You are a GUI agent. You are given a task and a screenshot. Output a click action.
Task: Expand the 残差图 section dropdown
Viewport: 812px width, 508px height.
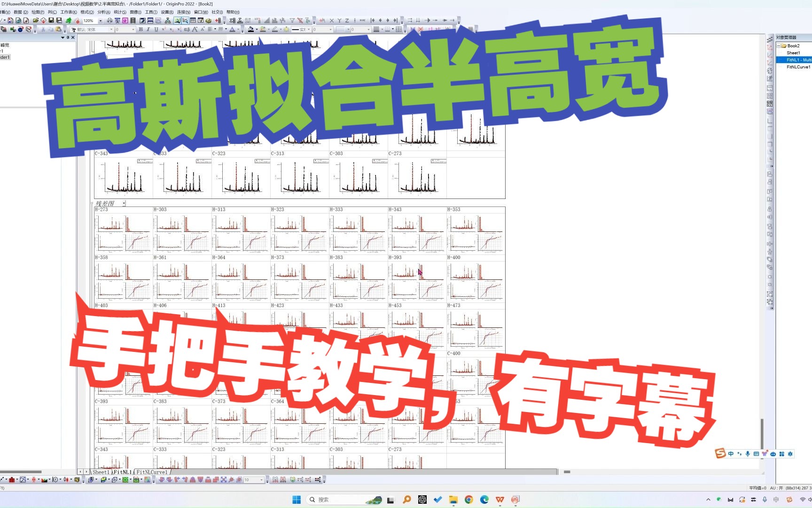(x=124, y=203)
